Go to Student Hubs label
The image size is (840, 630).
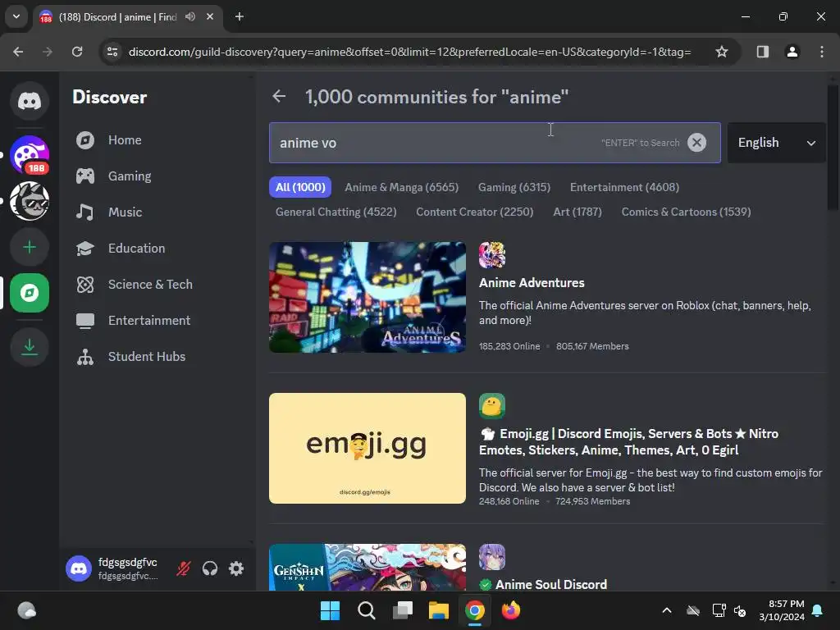point(147,357)
